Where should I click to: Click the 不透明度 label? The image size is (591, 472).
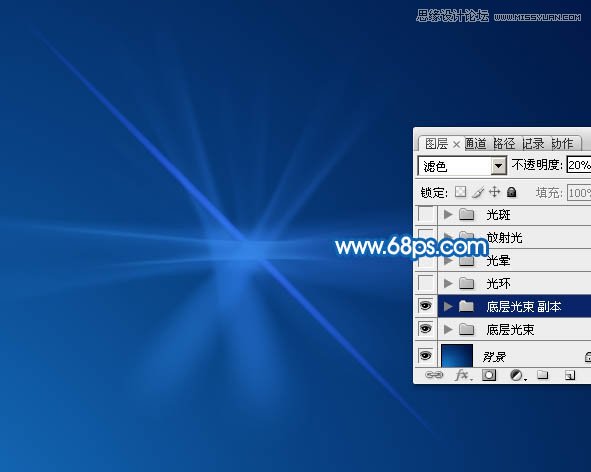pyautogui.click(x=537, y=165)
